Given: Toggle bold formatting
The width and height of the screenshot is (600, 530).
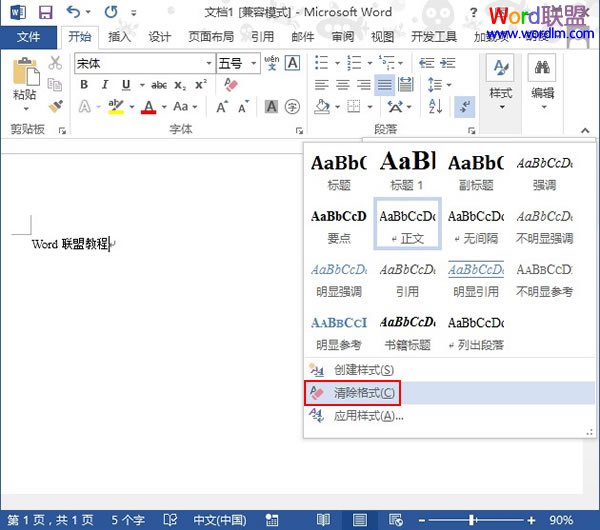Looking at the screenshot, I should 84,85.
